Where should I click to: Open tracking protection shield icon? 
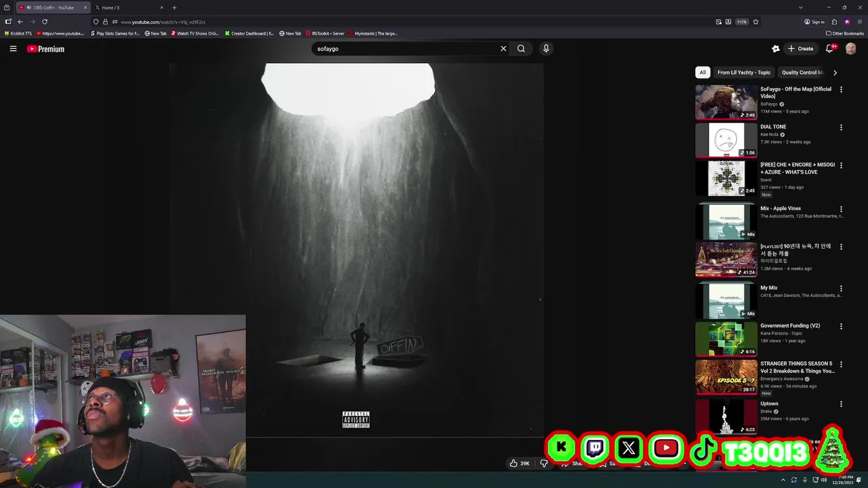[96, 22]
